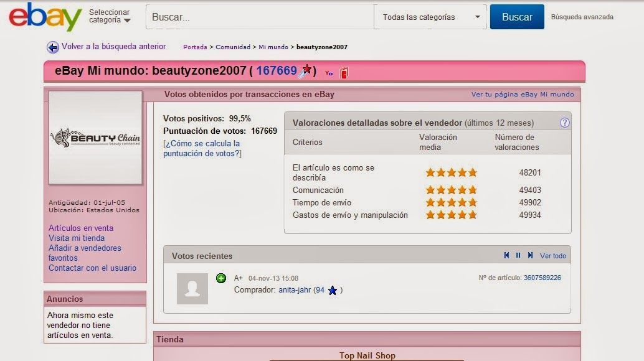
Task: Open the help question mark icon
Action: [565, 123]
